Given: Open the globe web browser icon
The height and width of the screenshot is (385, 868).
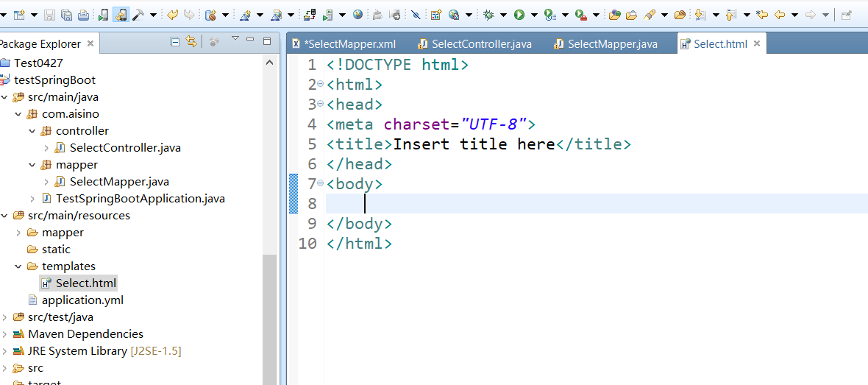Looking at the screenshot, I should pos(357,15).
